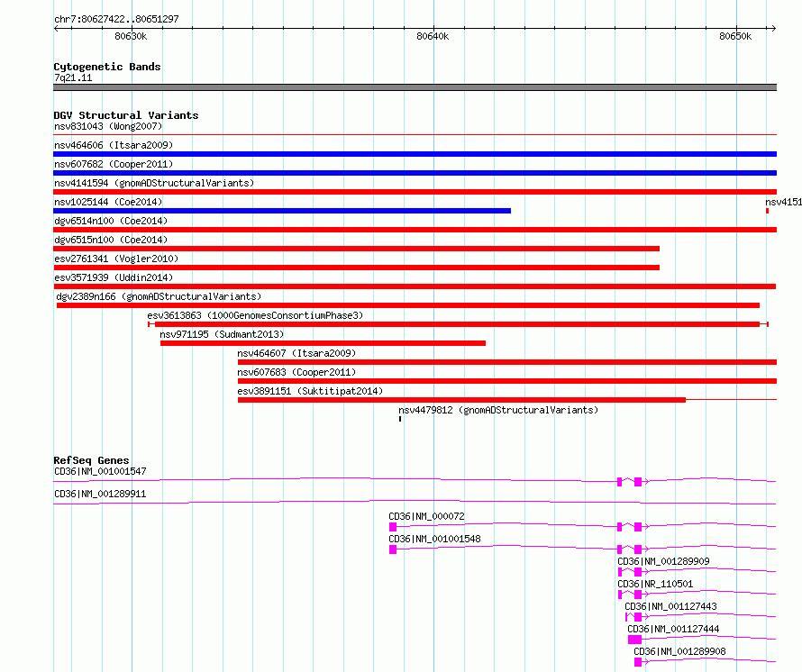The width and height of the screenshot is (802, 672).
Task: Click the Cytogenetic Bands track title
Action: [107, 67]
